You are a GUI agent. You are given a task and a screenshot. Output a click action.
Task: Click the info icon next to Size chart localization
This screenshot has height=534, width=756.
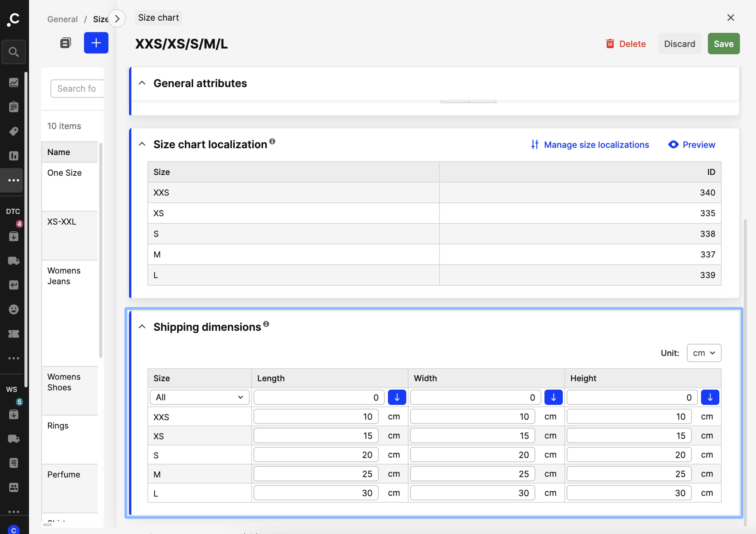[272, 141]
